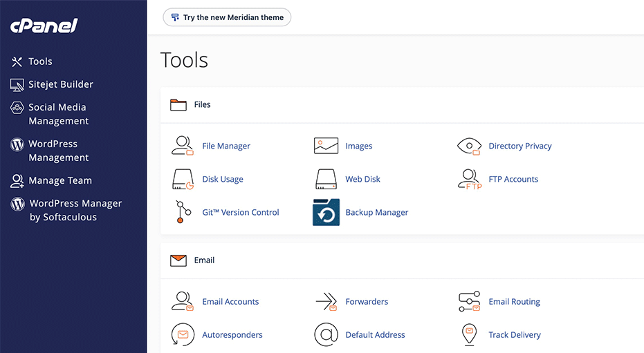This screenshot has height=353, width=644.
Task: Click the Forwarders arrow icon
Action: tap(326, 302)
